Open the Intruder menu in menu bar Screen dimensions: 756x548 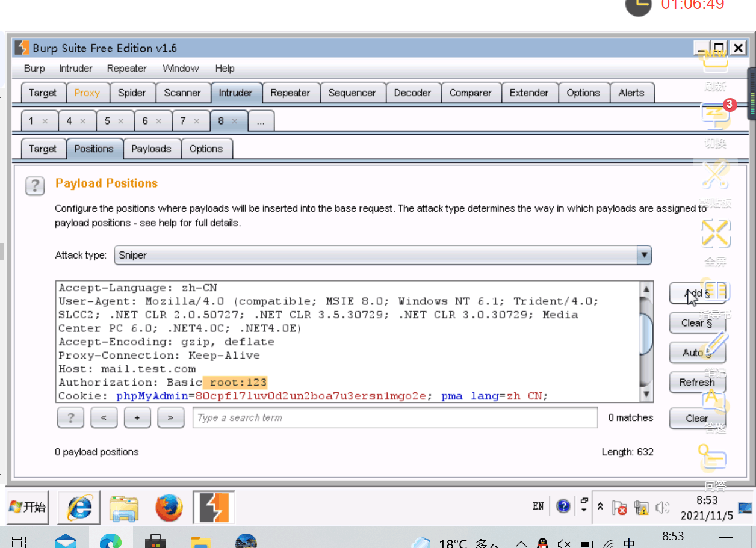[76, 69]
